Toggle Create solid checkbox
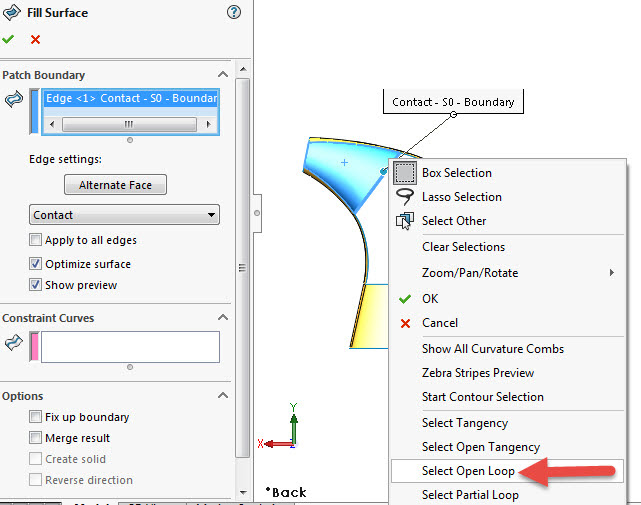The image size is (641, 505). [35, 458]
